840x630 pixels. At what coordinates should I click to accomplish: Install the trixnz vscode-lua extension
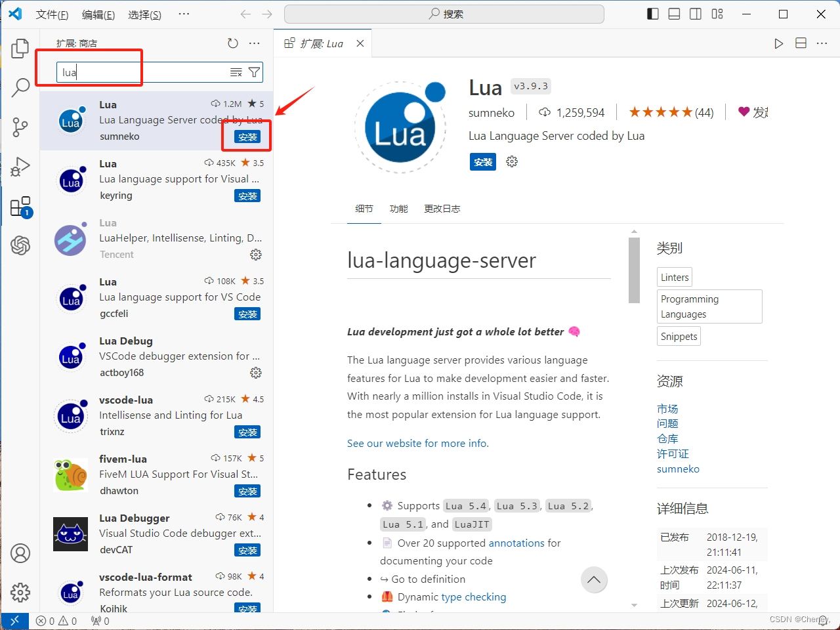247,432
